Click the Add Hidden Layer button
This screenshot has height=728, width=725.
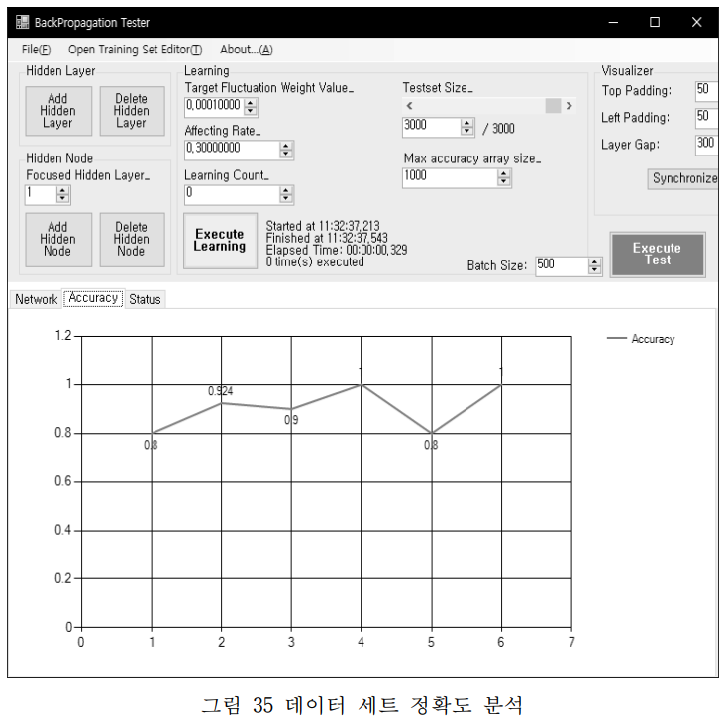pyautogui.click(x=57, y=111)
